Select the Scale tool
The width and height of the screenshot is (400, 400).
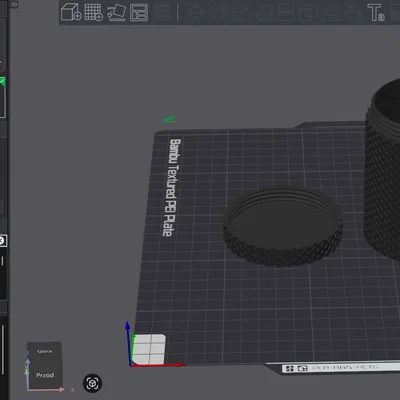239,13
